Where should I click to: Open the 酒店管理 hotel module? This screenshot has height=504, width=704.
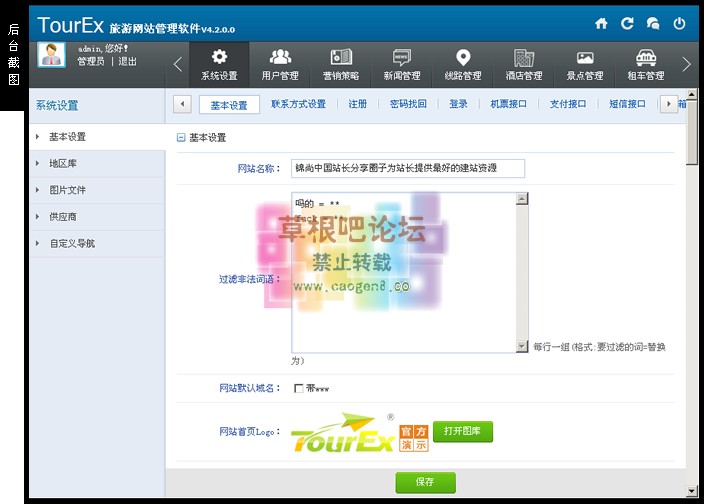click(524, 64)
